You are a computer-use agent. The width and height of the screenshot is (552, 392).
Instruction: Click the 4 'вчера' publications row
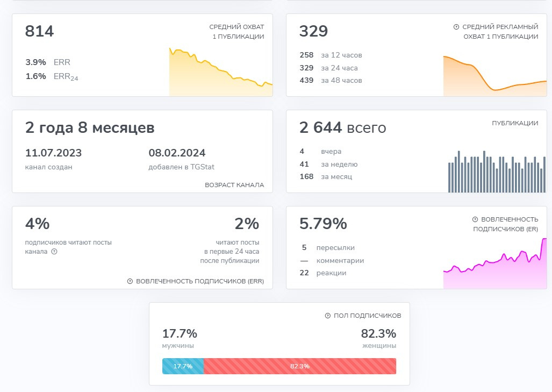[x=321, y=152]
